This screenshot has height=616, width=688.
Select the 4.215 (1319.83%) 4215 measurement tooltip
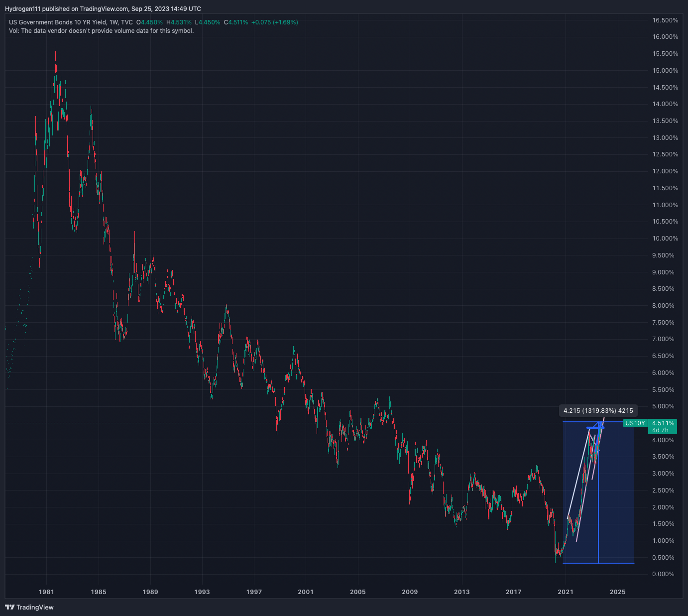598,411
